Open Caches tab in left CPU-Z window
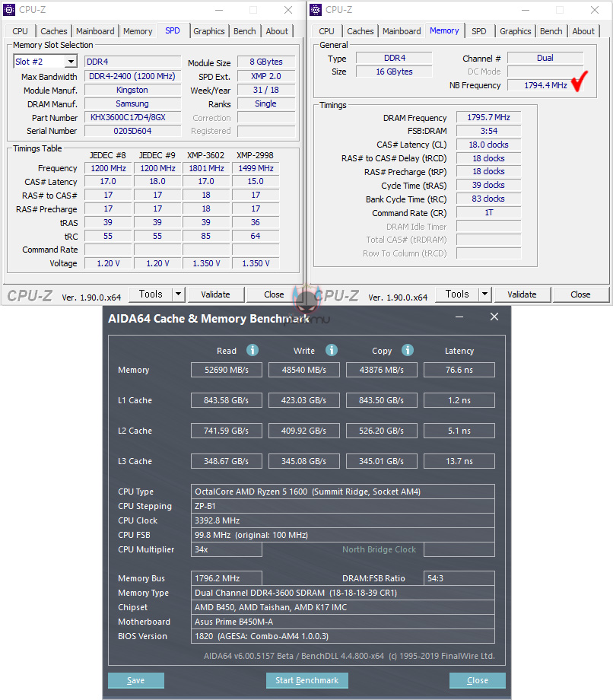 tap(54, 31)
